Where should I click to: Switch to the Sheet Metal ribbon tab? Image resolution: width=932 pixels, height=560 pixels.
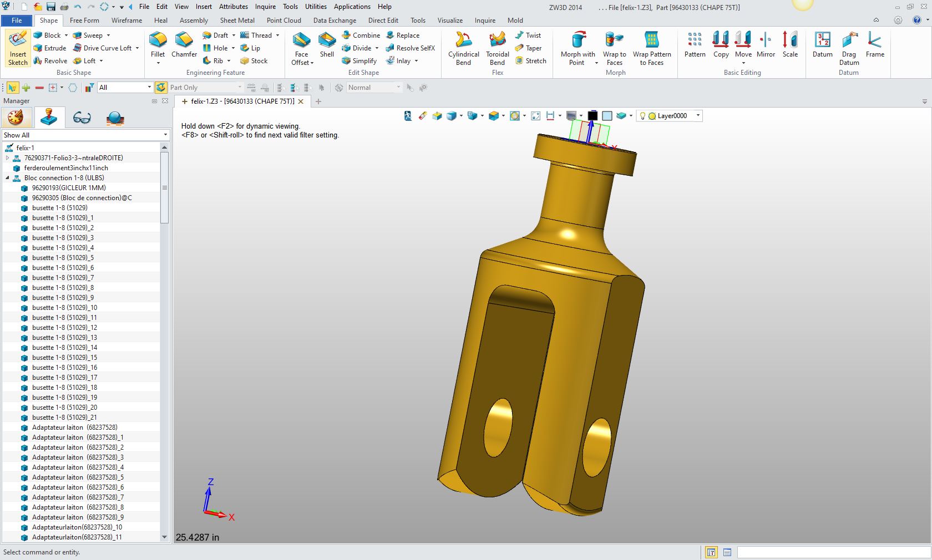(237, 21)
